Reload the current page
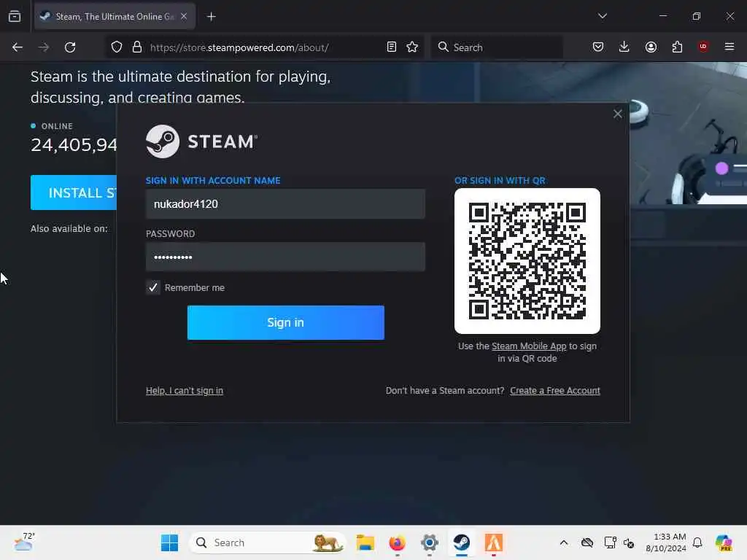Screen dimensions: 747x560 click(70, 47)
